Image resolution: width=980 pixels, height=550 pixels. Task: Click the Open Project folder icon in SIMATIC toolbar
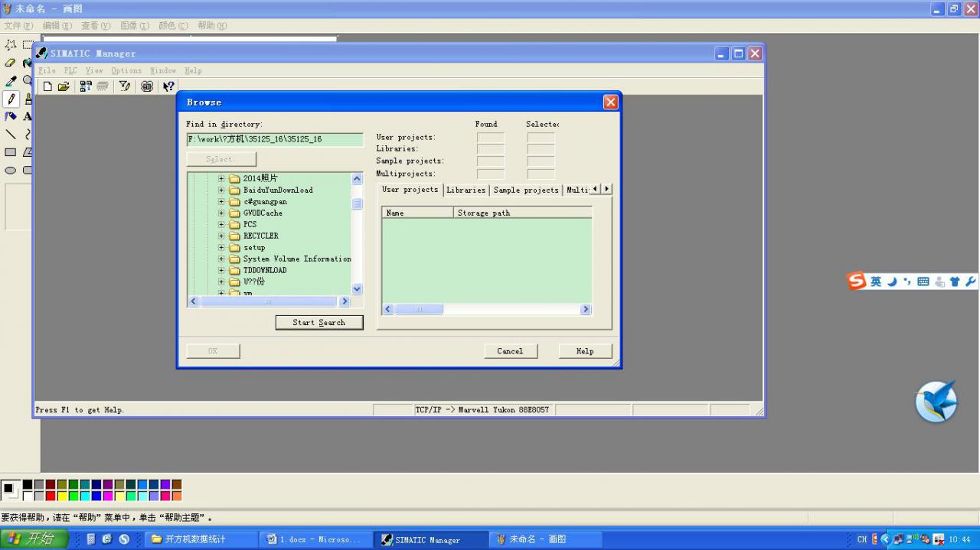point(64,86)
